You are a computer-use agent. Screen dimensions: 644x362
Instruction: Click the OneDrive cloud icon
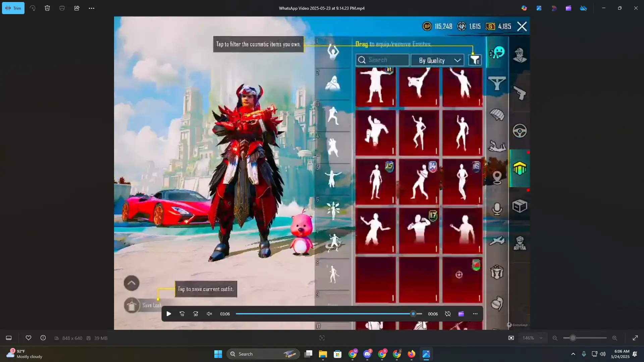point(584,8)
